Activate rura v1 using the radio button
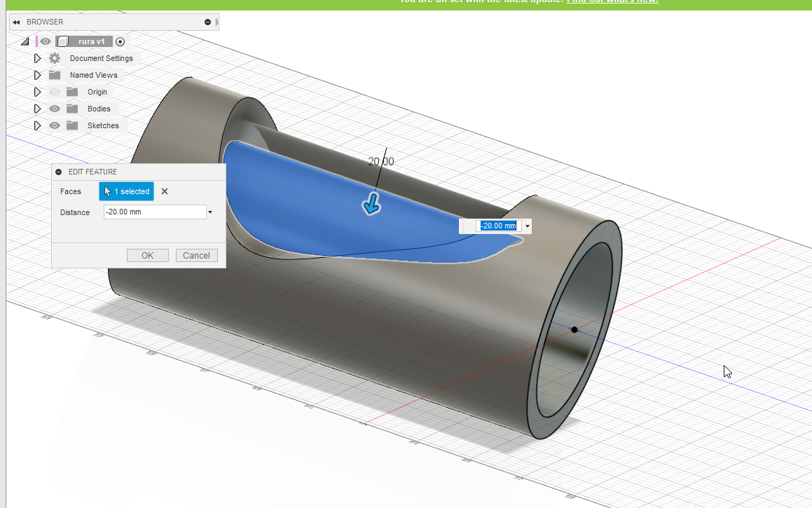Screen dimensions: 812x508 click(120, 41)
